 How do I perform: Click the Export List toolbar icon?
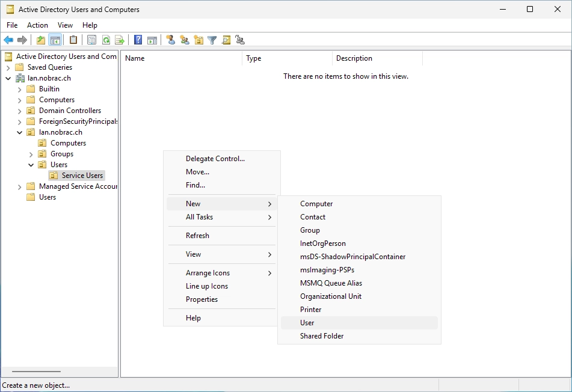click(120, 40)
